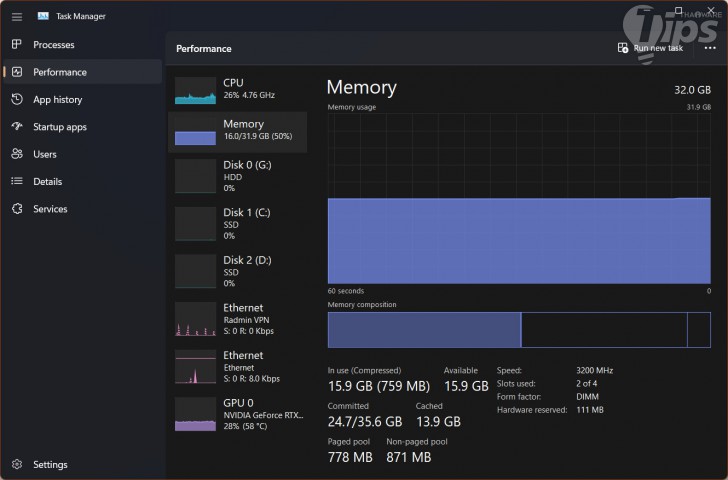Click the Processes sidebar icon

[17, 44]
